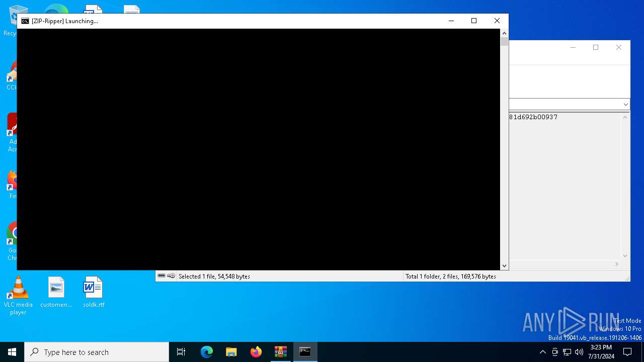This screenshot has height=362, width=644.
Task: Maximize the WinRAR window behind
Action: (x=596, y=47)
